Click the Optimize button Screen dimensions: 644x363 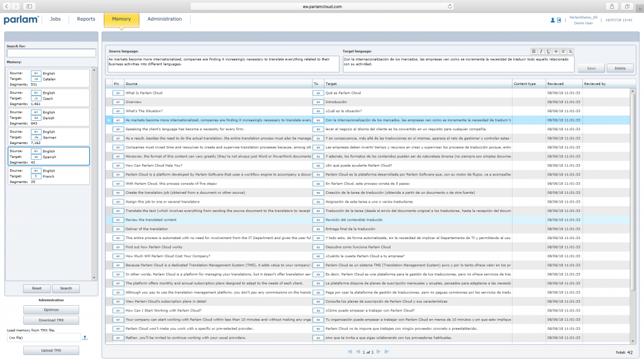pyautogui.click(x=52, y=310)
